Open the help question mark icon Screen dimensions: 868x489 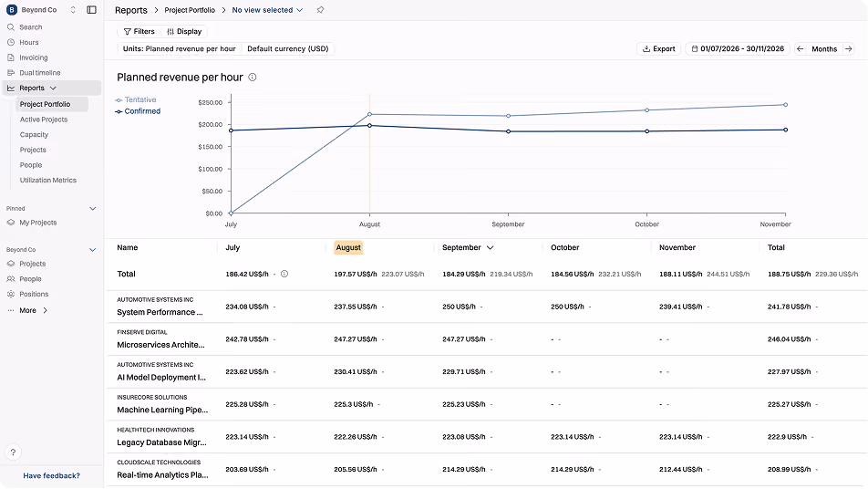pos(13,452)
